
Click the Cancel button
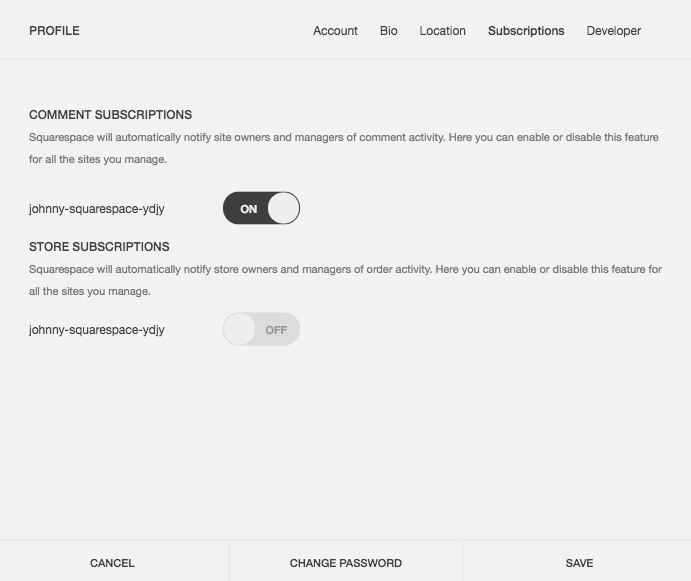click(112, 563)
